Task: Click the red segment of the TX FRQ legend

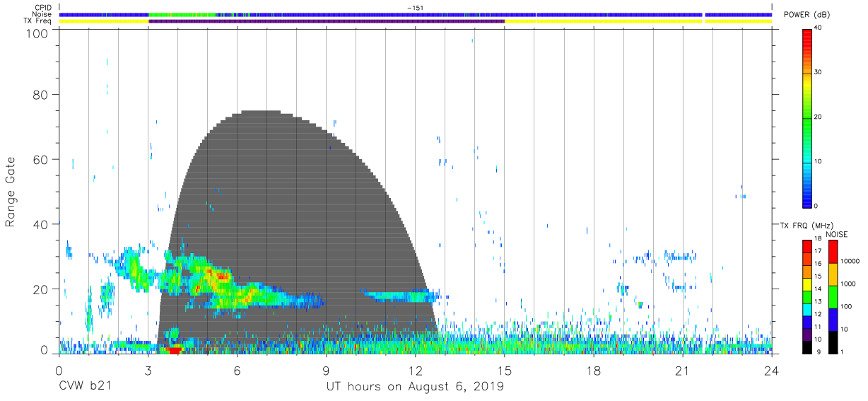Action: pos(807,246)
